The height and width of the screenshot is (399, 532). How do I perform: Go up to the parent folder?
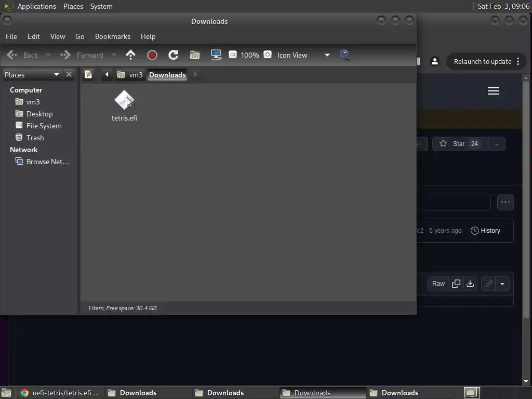pyautogui.click(x=130, y=55)
